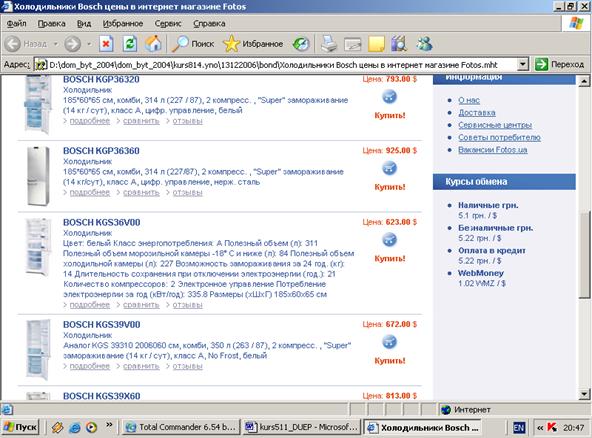This screenshot has height=438, width=592.
Task: Click the yellow note toolbar icon
Action: [376, 44]
